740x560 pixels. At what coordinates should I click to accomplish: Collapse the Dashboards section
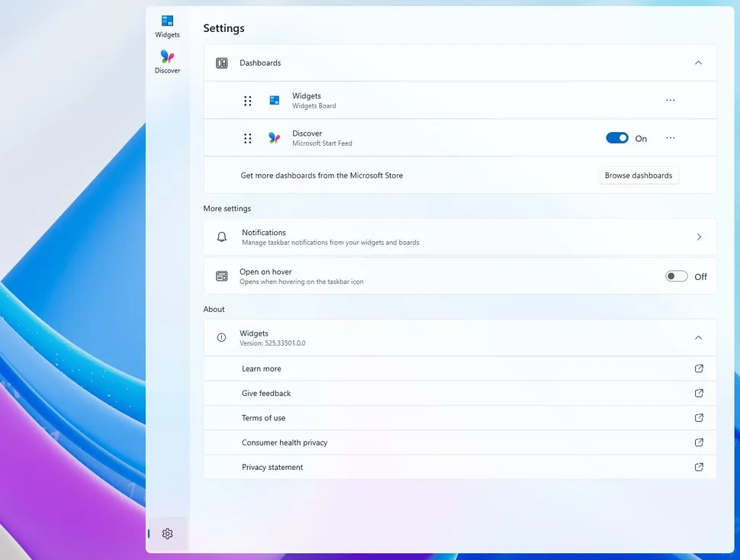(698, 63)
